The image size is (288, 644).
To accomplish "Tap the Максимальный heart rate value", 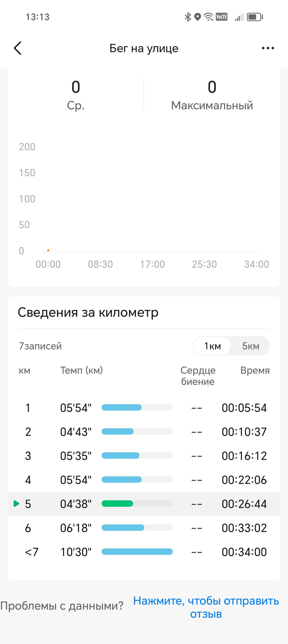I will click(x=212, y=87).
